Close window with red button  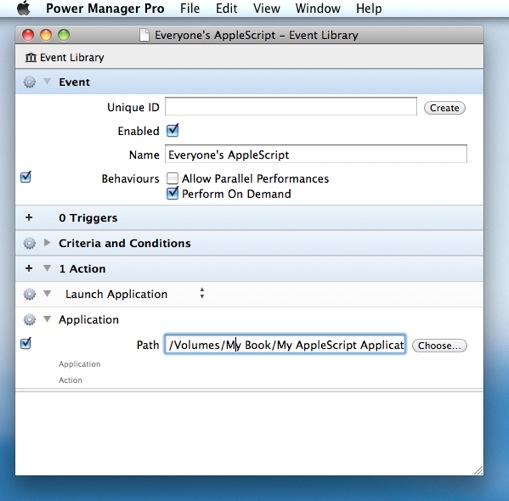pyautogui.click(x=28, y=35)
